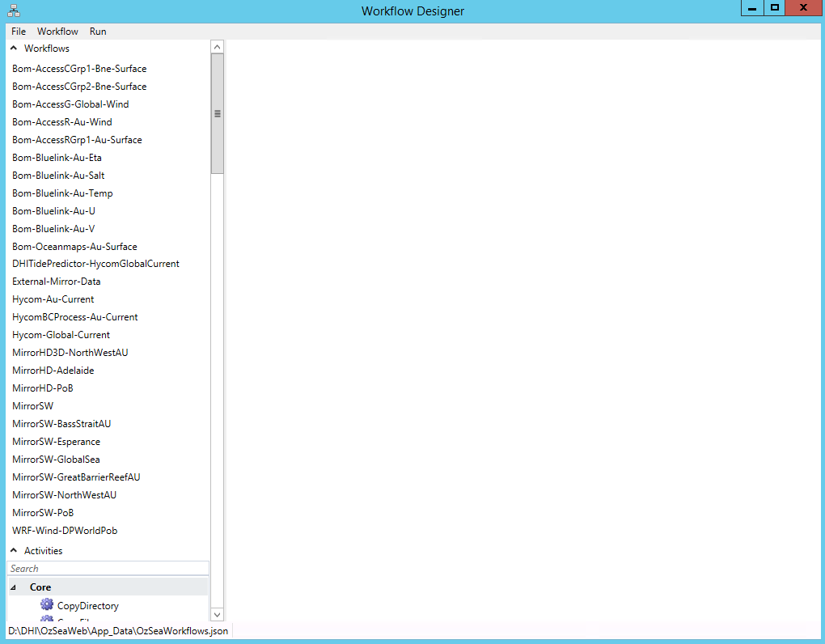Select DHITidePredictor-HycomGlobalCurrent workflow
The height and width of the screenshot is (644, 825).
pyautogui.click(x=95, y=264)
